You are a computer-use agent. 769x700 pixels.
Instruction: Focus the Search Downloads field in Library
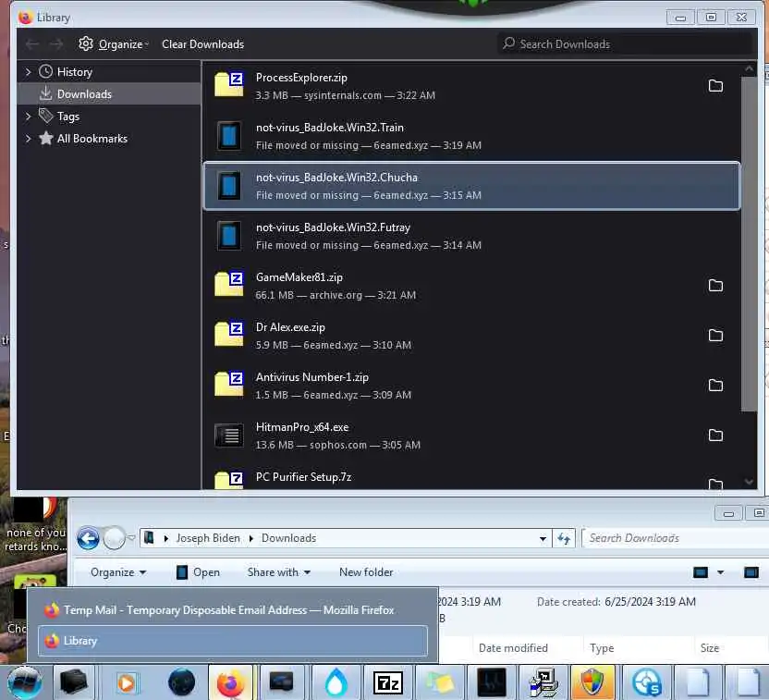coord(624,44)
